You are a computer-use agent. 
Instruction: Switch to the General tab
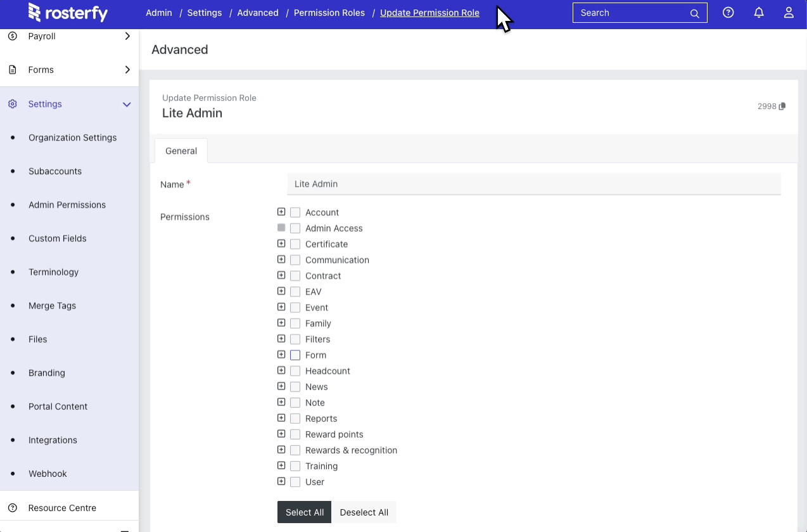click(181, 151)
